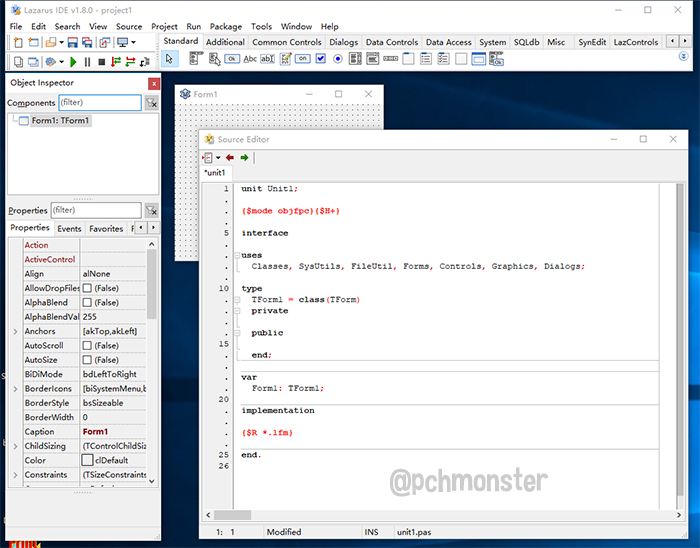The image size is (700, 548).
Task: Click the New Form toolbar icon
Action: coord(33,42)
